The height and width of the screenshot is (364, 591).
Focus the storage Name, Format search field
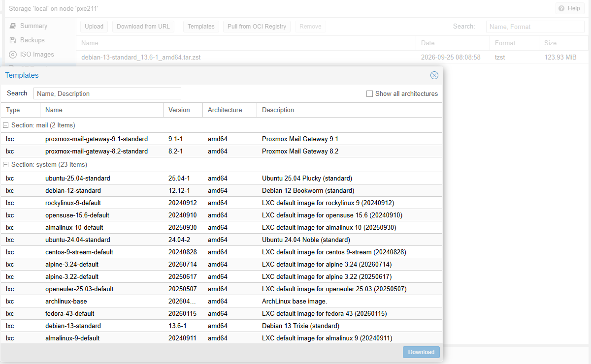535,27
